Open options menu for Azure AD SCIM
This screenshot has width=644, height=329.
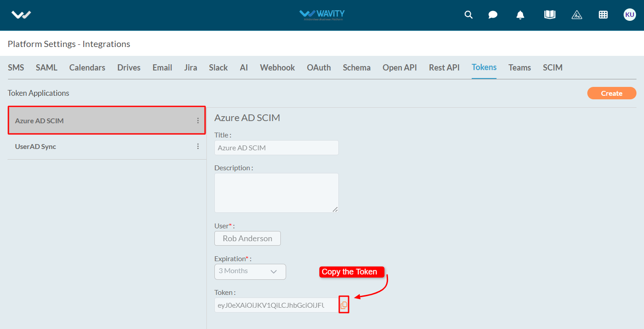[x=198, y=121]
